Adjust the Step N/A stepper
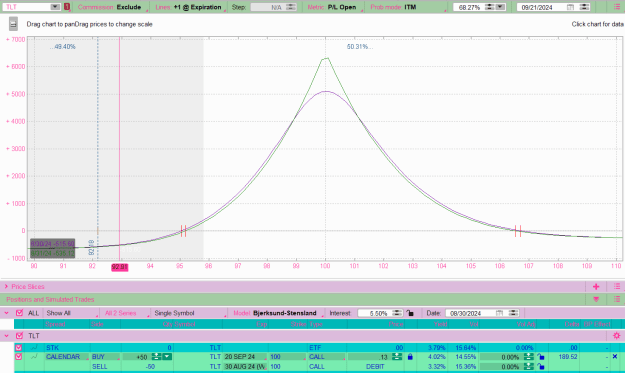The image size is (625, 373). click(x=291, y=7)
